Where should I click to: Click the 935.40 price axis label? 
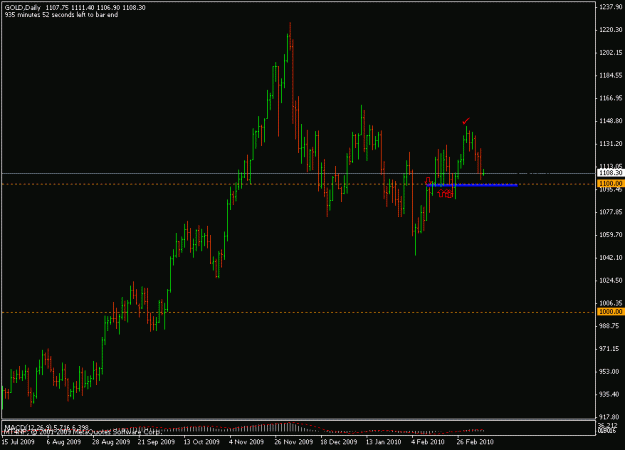pos(611,394)
